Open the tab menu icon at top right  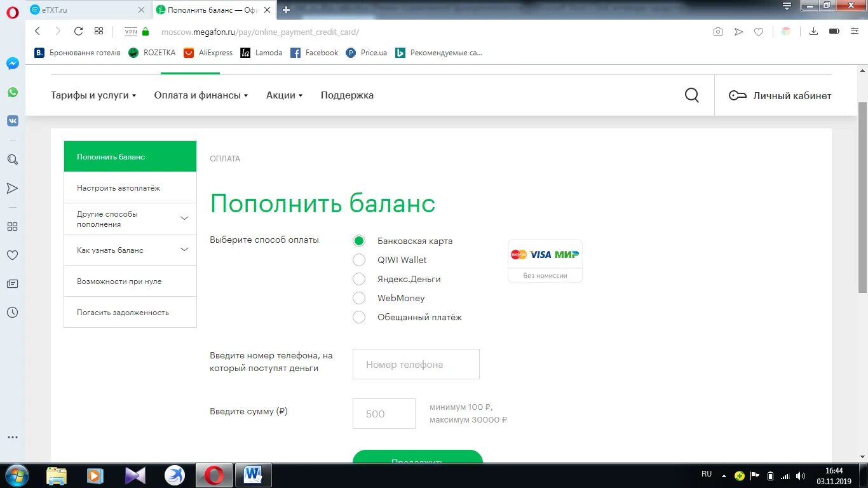787,6
